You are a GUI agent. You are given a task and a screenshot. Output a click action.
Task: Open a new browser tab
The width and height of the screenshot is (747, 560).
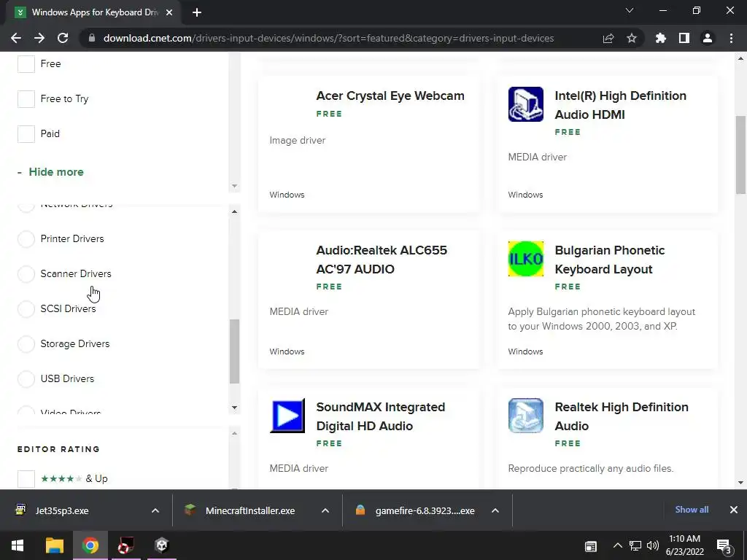click(197, 12)
